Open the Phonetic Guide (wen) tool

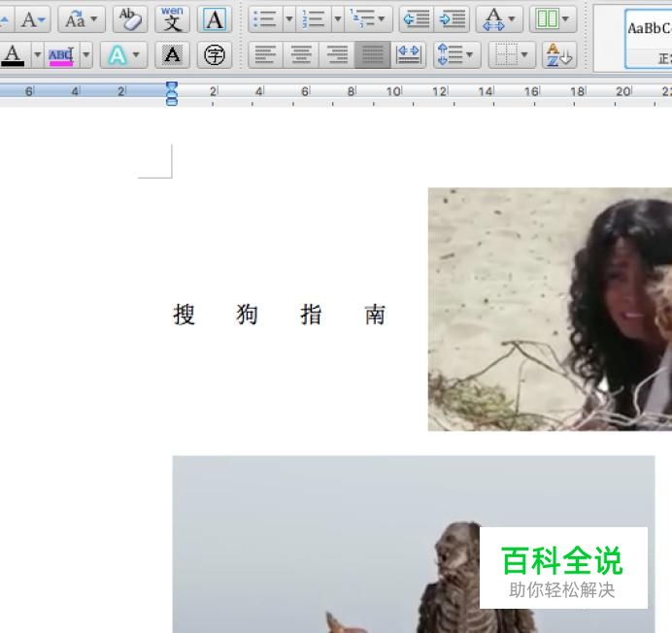pos(172,19)
